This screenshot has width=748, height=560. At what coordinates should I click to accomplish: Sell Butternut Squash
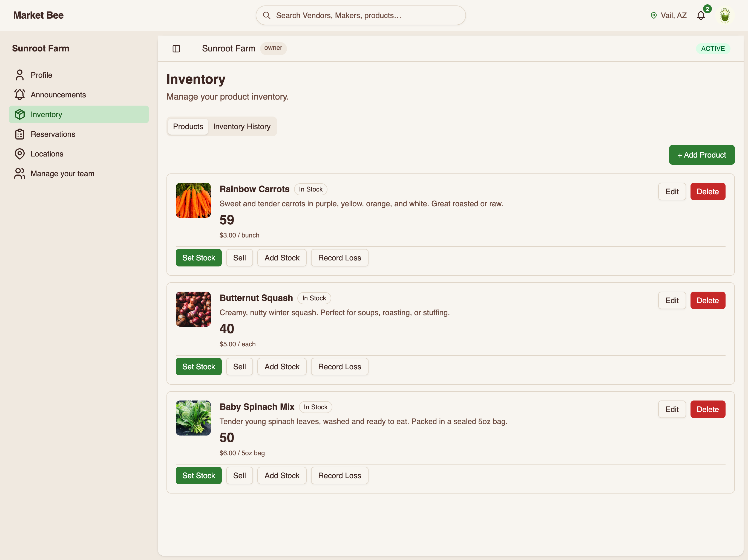pyautogui.click(x=239, y=367)
